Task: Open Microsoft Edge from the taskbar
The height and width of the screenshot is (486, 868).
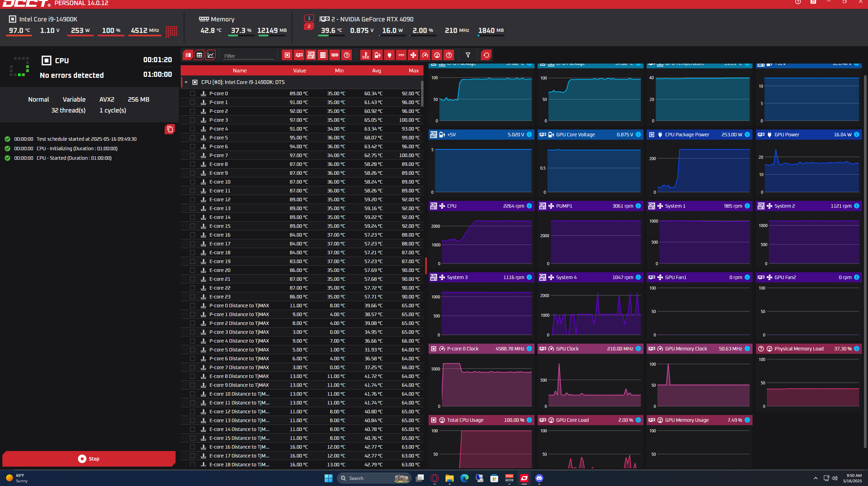Action: click(465, 478)
